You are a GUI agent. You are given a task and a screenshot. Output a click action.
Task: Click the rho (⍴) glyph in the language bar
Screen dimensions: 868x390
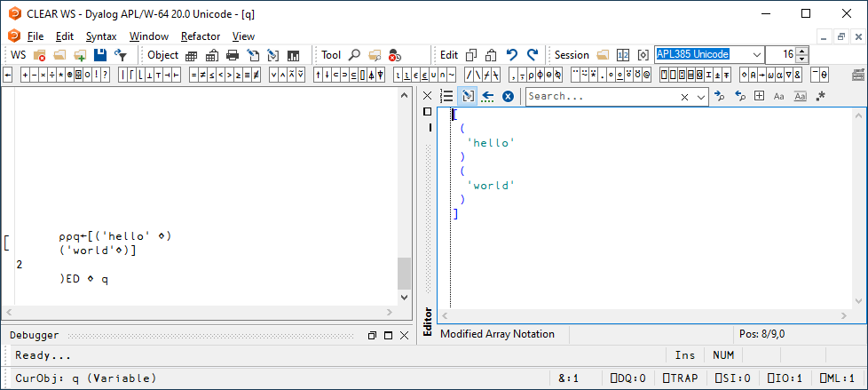[532, 75]
